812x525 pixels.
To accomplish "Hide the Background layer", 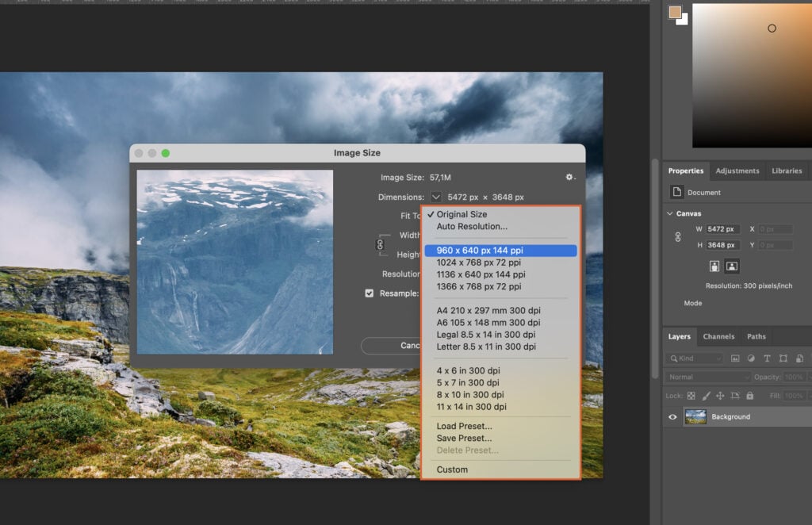I will [x=673, y=417].
